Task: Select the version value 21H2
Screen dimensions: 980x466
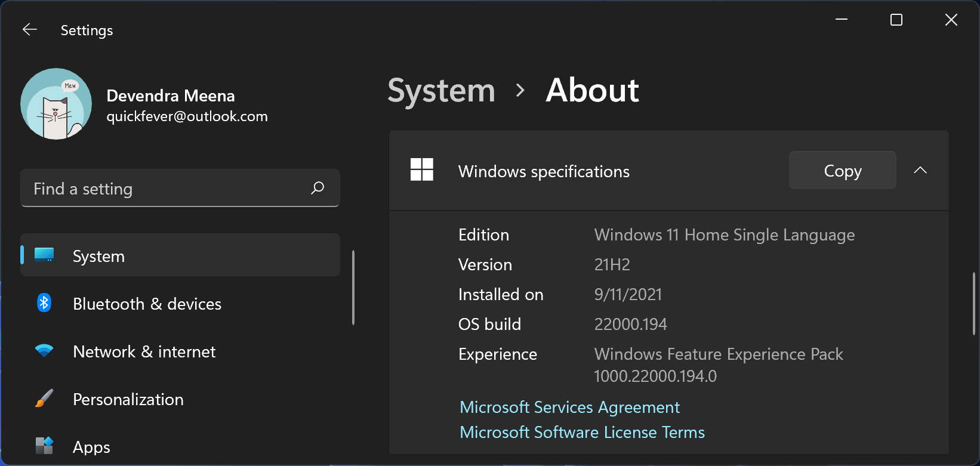Action: tap(612, 265)
